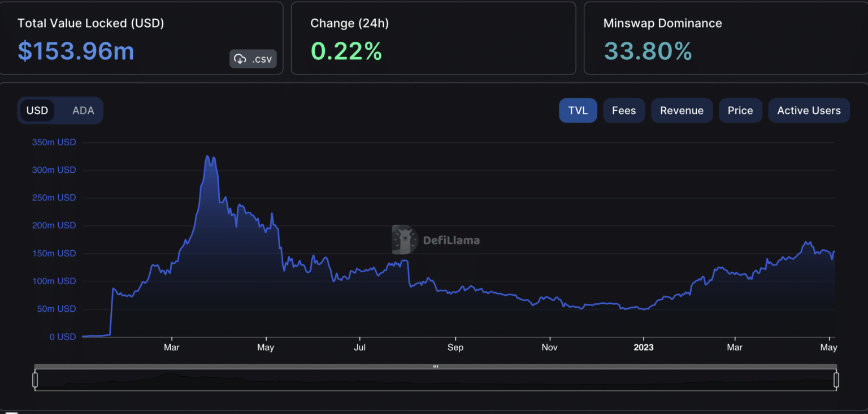Click the mini overview chart in the range selector
The height and width of the screenshot is (414, 868).
[x=435, y=381]
